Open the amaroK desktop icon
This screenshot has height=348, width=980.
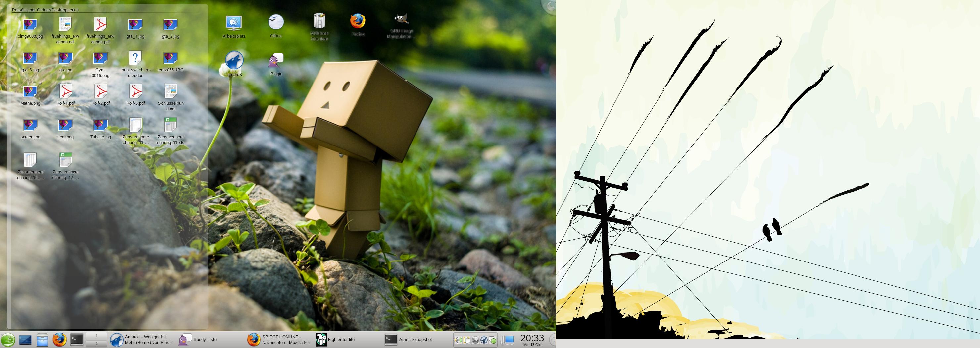234,61
